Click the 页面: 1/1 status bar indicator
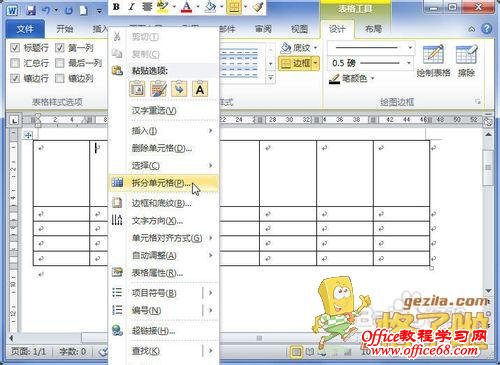Image resolution: width=500 pixels, height=365 pixels. tap(28, 351)
